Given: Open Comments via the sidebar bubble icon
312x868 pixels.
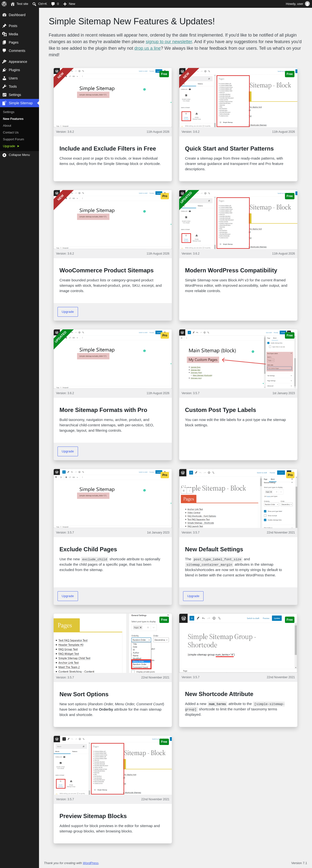Looking at the screenshot, I should pyautogui.click(x=4, y=50).
